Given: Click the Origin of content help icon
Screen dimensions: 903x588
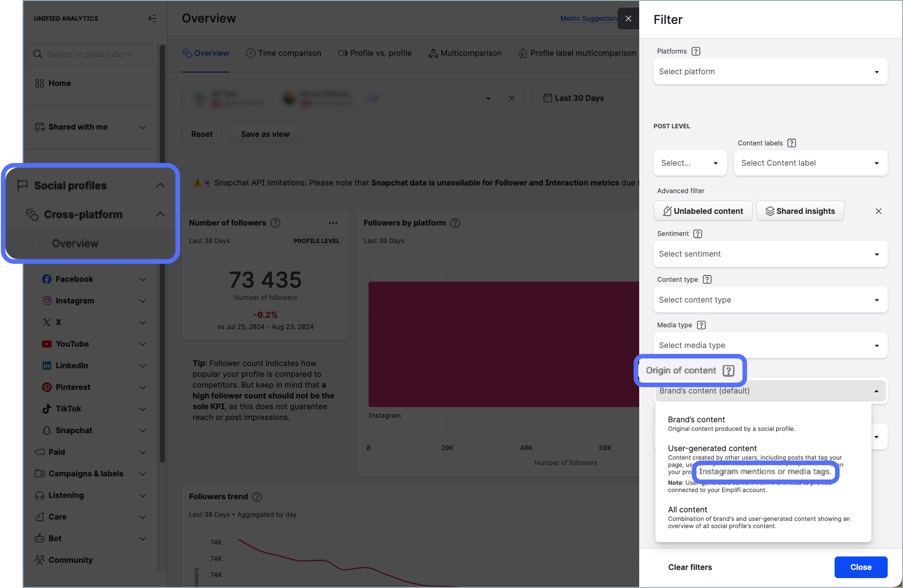Looking at the screenshot, I should tap(728, 371).
